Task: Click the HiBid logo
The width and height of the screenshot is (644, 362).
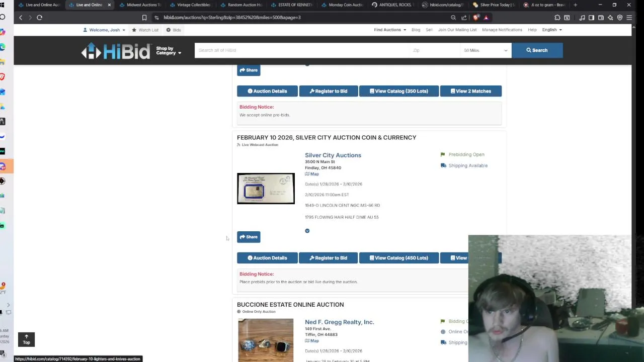Action: [x=116, y=51]
